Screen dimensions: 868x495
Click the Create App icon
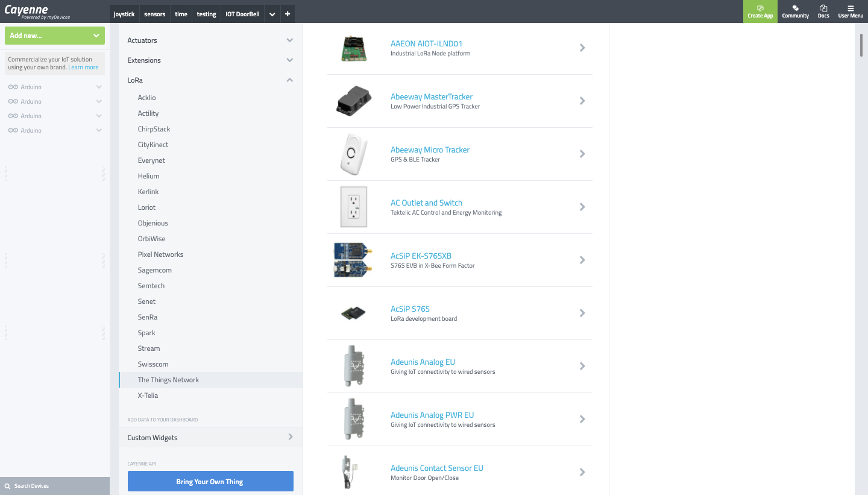[760, 8]
